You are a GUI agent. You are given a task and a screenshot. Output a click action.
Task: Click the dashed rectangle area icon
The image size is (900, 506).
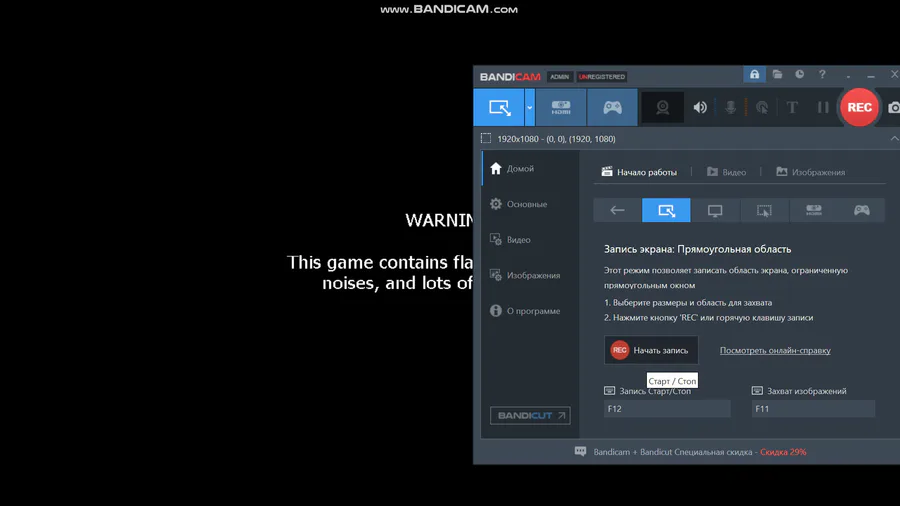(486, 138)
